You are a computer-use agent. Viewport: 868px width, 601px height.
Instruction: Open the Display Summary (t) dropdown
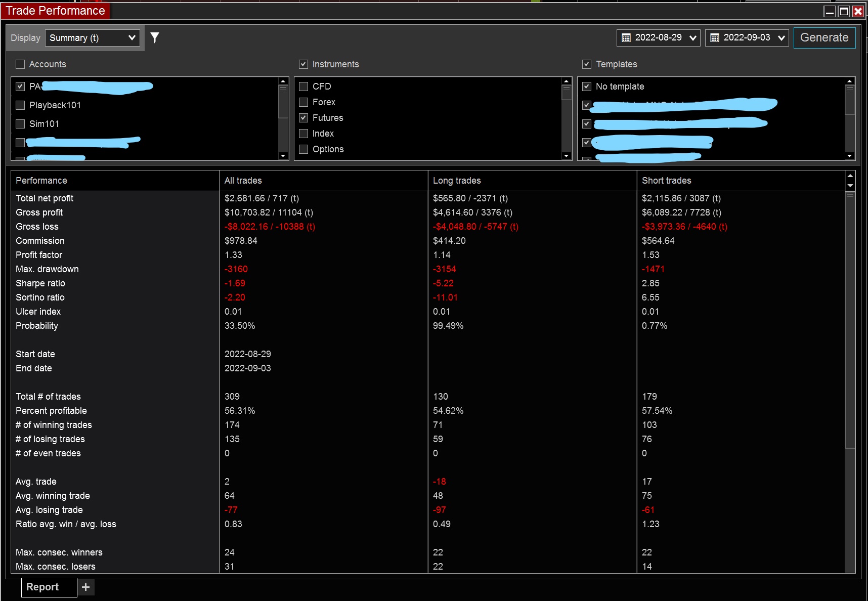93,38
